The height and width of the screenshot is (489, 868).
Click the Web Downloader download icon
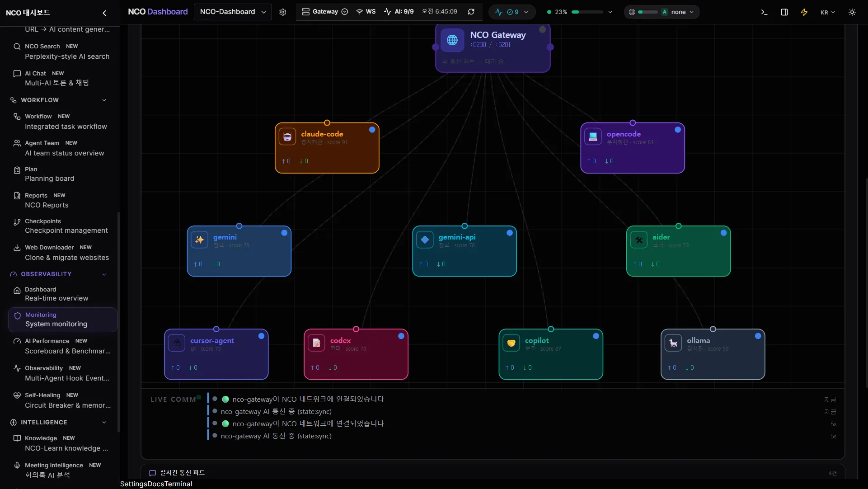tap(17, 248)
